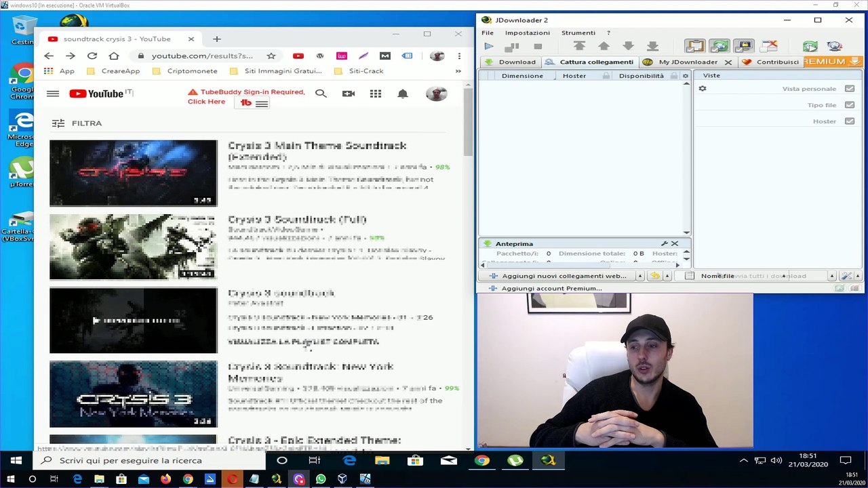This screenshot has width=868, height=488.
Task: Open new Chrome tab
Action: [217, 39]
